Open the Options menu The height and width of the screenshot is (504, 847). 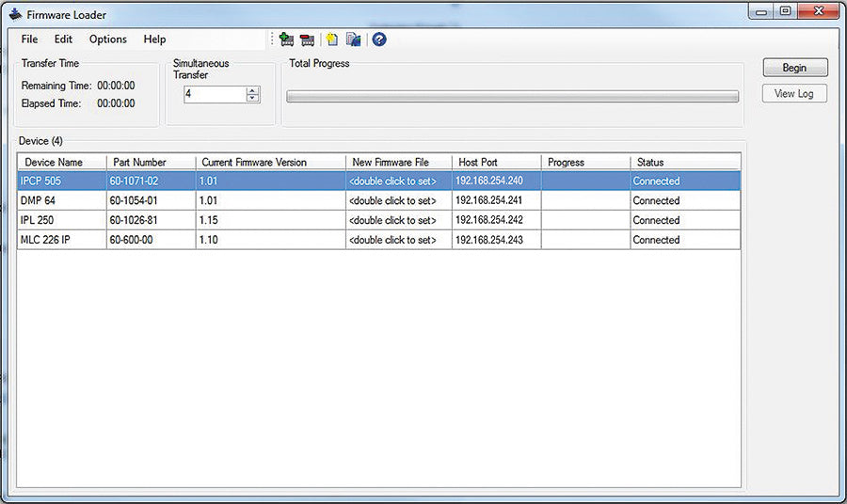point(108,39)
